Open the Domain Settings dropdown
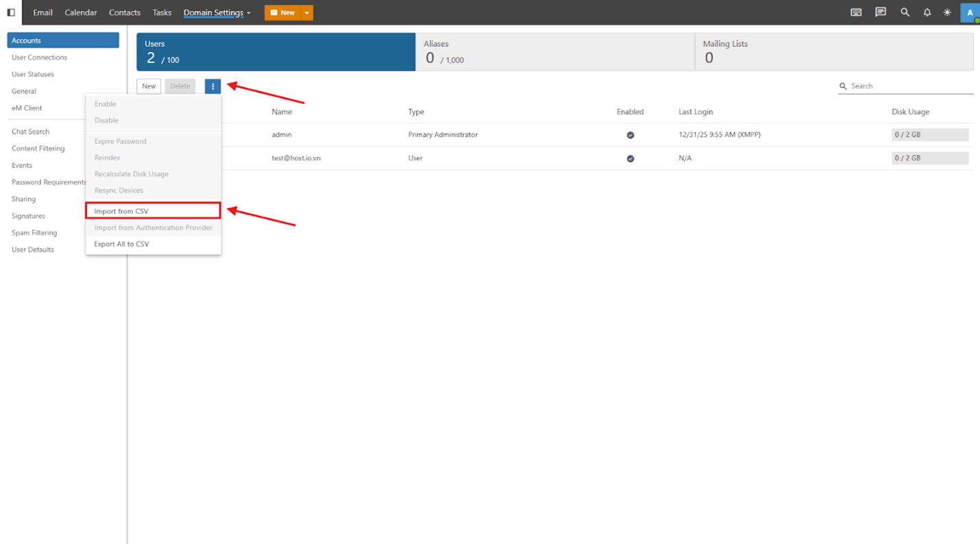Image resolution: width=980 pixels, height=544 pixels. tap(217, 12)
